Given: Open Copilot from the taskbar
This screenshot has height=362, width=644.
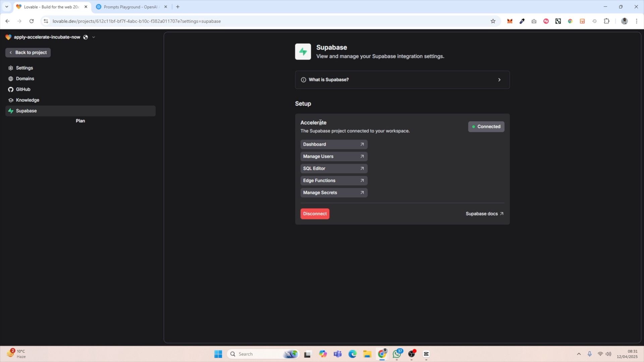Looking at the screenshot, I should point(323,354).
